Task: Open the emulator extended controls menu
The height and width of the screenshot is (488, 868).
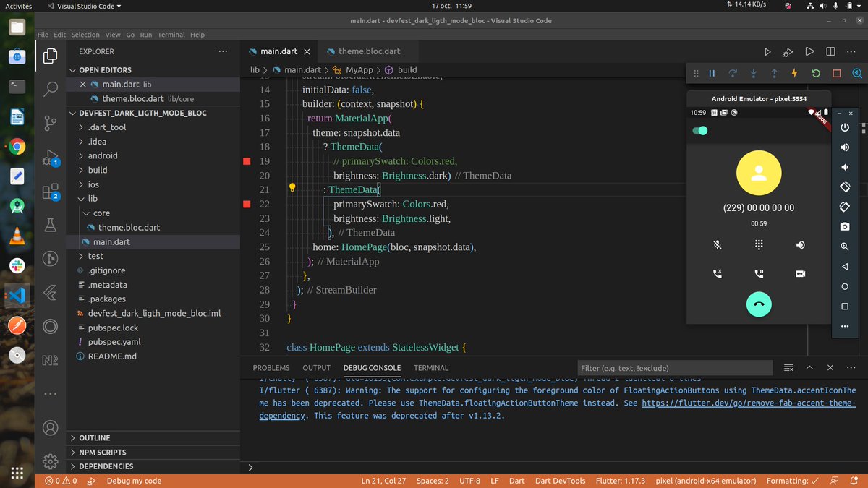Action: tap(844, 326)
